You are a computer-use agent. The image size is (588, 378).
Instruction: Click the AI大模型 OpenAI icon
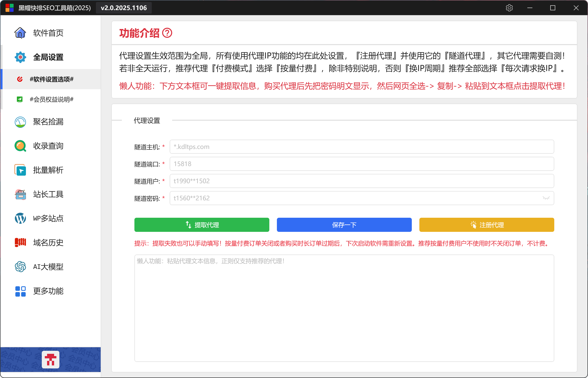pyautogui.click(x=20, y=267)
